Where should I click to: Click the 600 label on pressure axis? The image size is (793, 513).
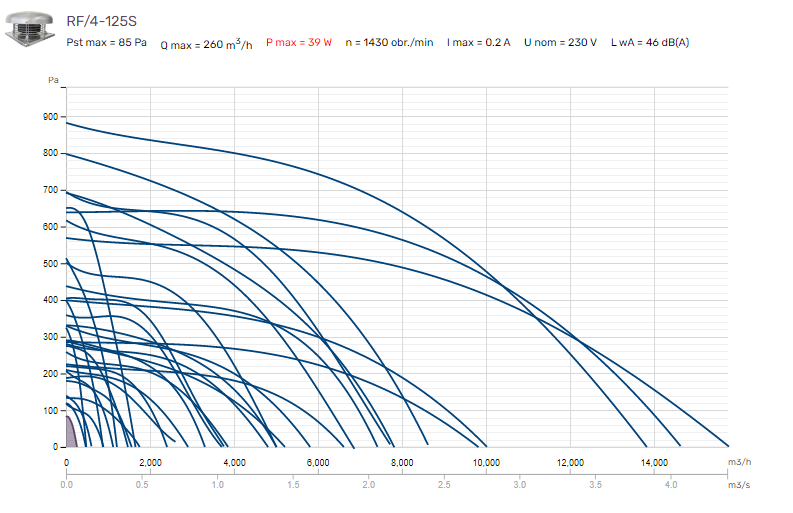pos(51,227)
